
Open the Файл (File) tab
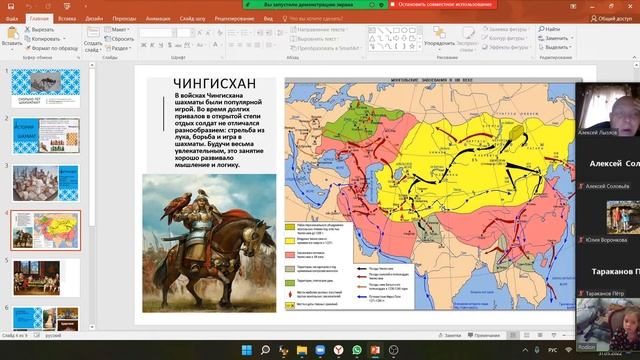(x=12, y=18)
